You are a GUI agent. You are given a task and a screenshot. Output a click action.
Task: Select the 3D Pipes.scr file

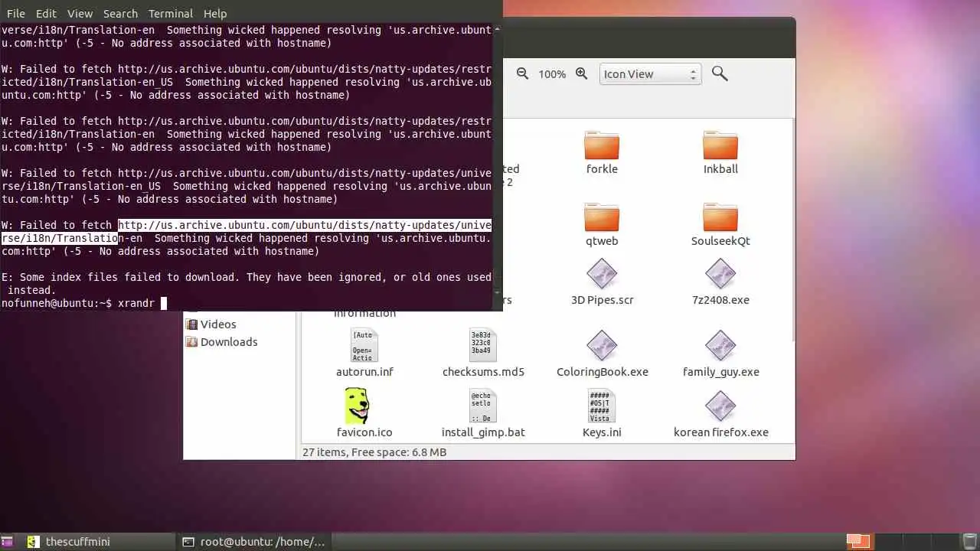602,282
